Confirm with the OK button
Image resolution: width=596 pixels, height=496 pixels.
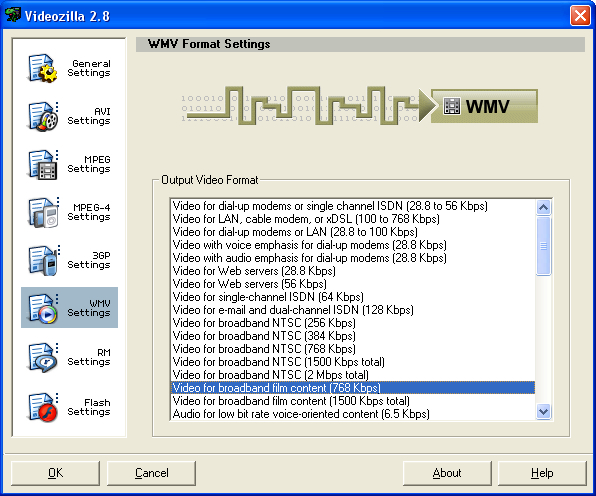coord(55,473)
